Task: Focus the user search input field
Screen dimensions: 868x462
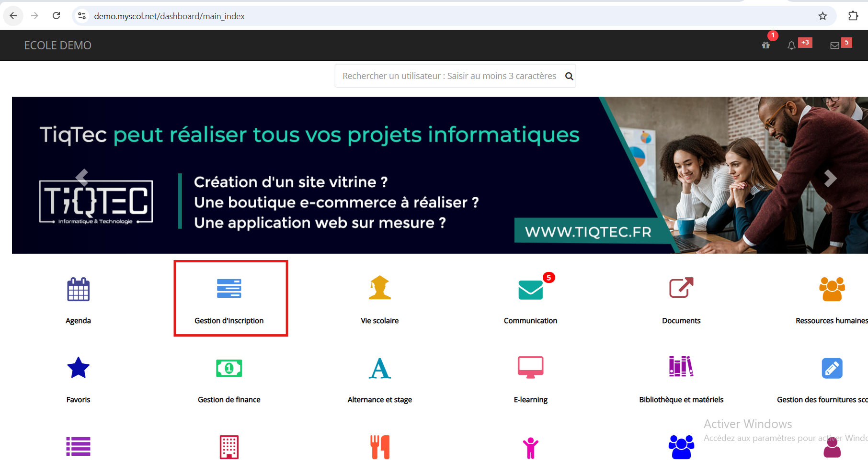Action: (x=449, y=76)
